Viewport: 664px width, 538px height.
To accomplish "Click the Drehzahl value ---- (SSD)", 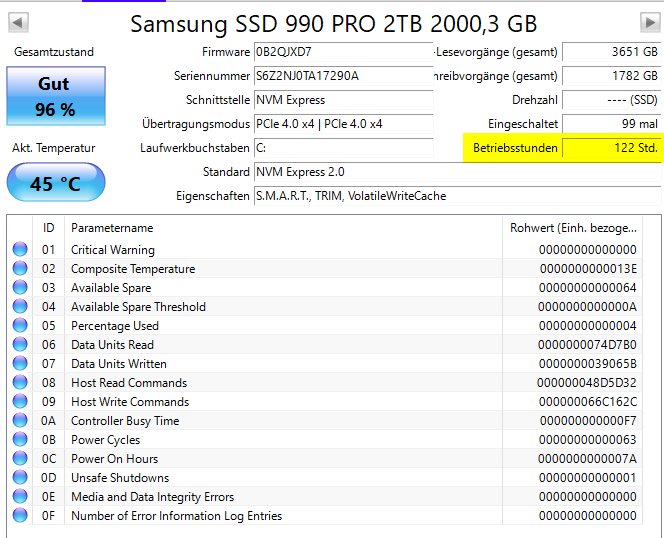I will pyautogui.click(x=611, y=100).
